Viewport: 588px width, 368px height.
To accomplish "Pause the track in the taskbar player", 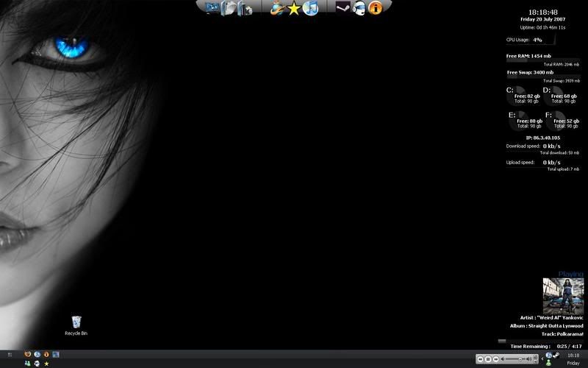I will (x=488, y=359).
